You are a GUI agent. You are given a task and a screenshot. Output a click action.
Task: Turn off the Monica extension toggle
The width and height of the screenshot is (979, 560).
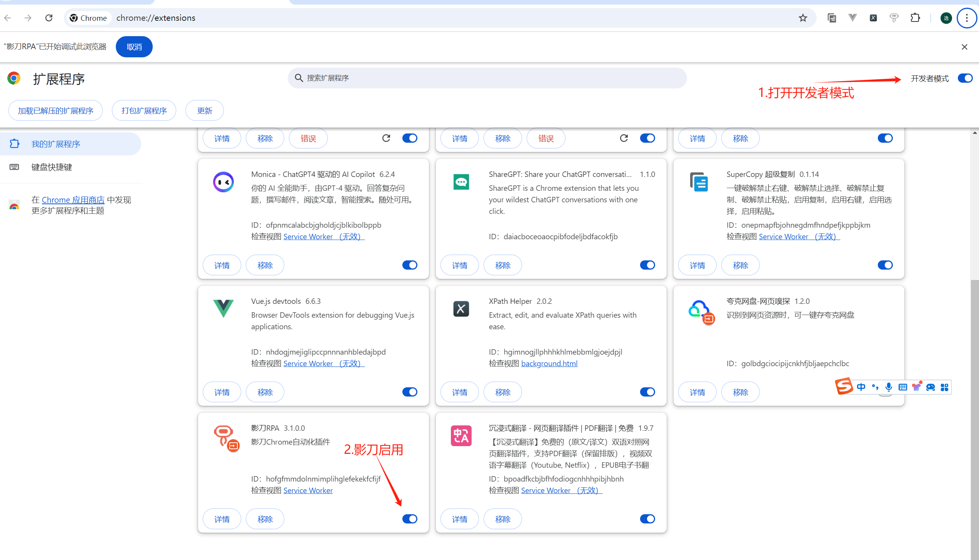[410, 265]
